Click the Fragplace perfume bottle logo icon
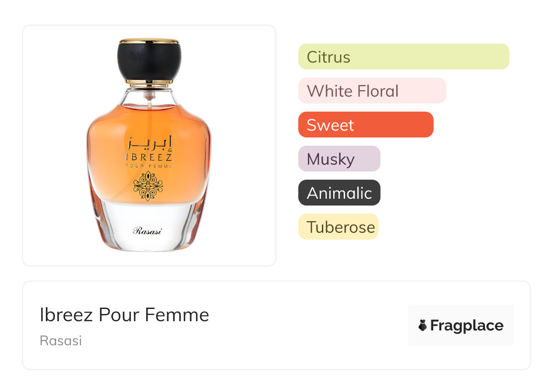Screen dimensions: 553x392 coord(423,325)
